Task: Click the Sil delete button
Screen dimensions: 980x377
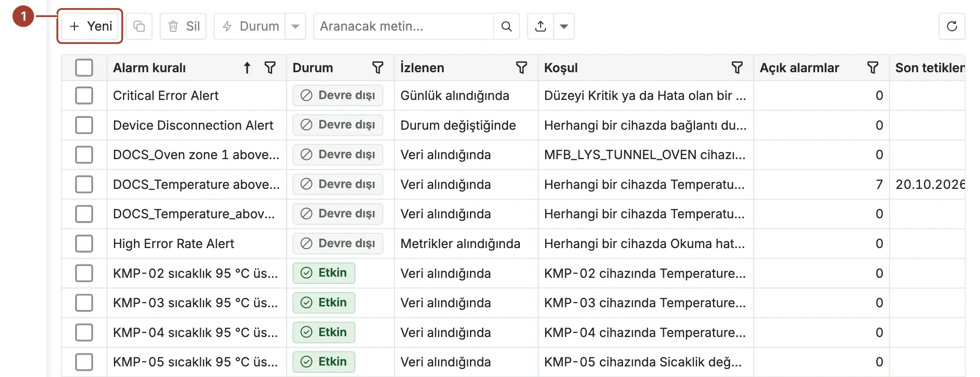Action: click(183, 27)
